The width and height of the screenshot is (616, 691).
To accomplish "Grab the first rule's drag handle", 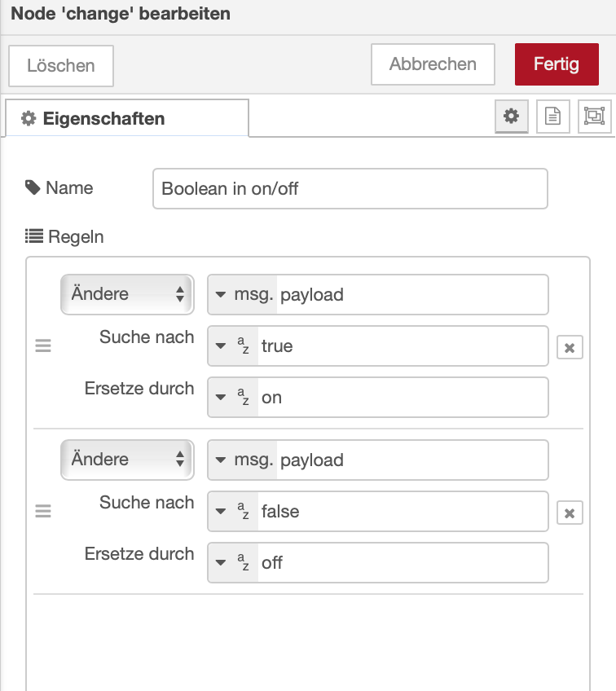I will pyautogui.click(x=43, y=346).
